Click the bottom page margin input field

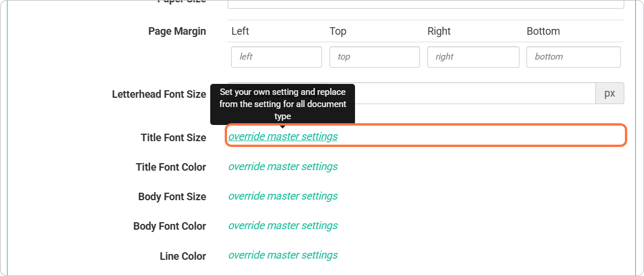click(x=573, y=57)
